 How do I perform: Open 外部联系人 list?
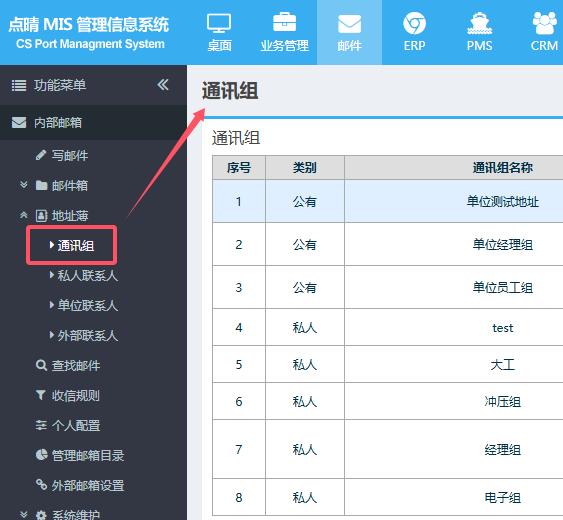pyautogui.click(x=83, y=336)
